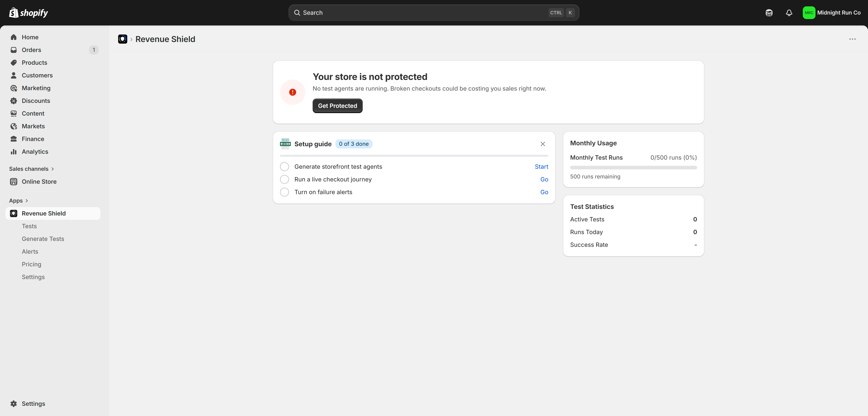
Task: Click Go for failure alerts
Action: point(544,192)
